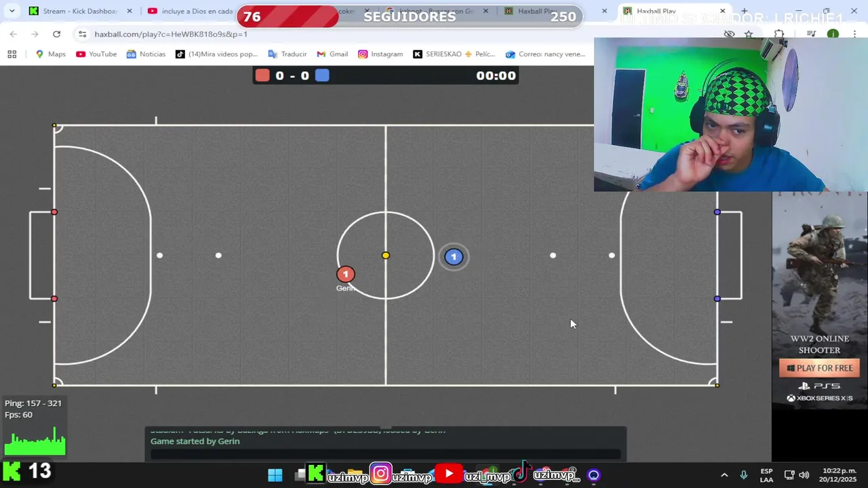
Task: Open the Chrome profile avatar
Action: pyautogui.click(x=833, y=34)
